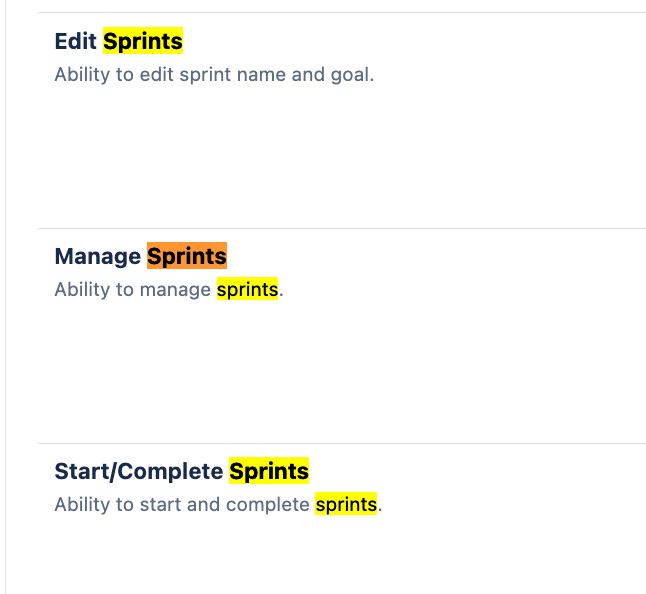Click the Edit Sprints permission heading
Screen dimensions: 646x594
pos(119,41)
